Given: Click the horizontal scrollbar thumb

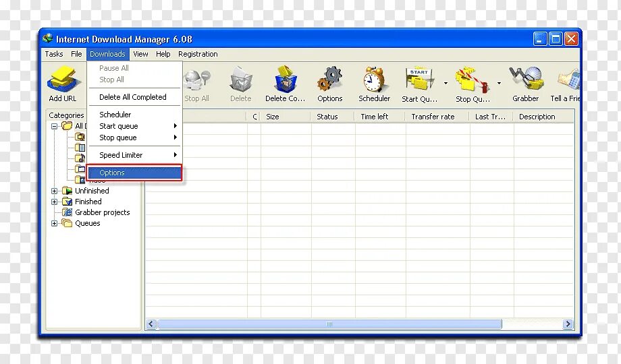Looking at the screenshot, I should pyautogui.click(x=329, y=324).
